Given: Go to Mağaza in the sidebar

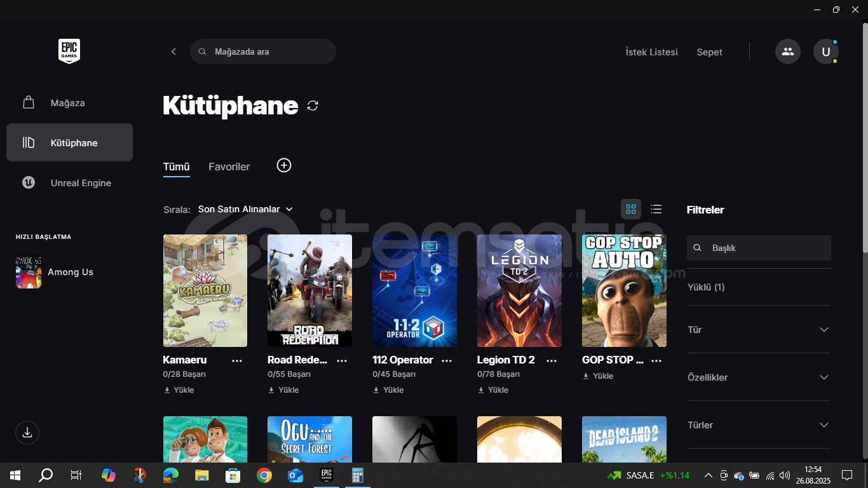Looking at the screenshot, I should 69,103.
